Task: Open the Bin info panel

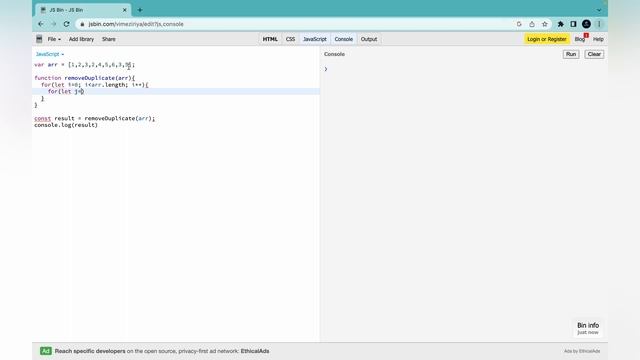Action: (x=588, y=328)
